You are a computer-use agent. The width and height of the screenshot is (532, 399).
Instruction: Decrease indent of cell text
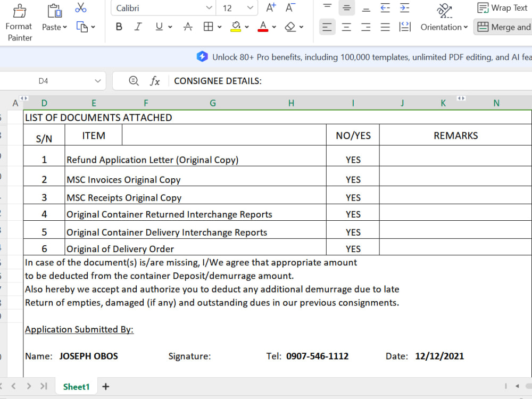tap(385, 8)
